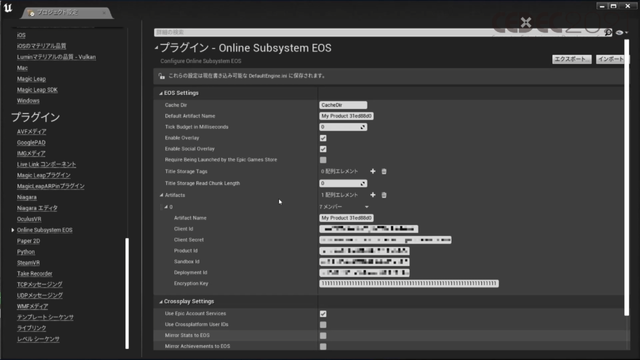640x360 pixels.
Task: Enable Use Crossplatform User IDs
Action: coord(323,324)
